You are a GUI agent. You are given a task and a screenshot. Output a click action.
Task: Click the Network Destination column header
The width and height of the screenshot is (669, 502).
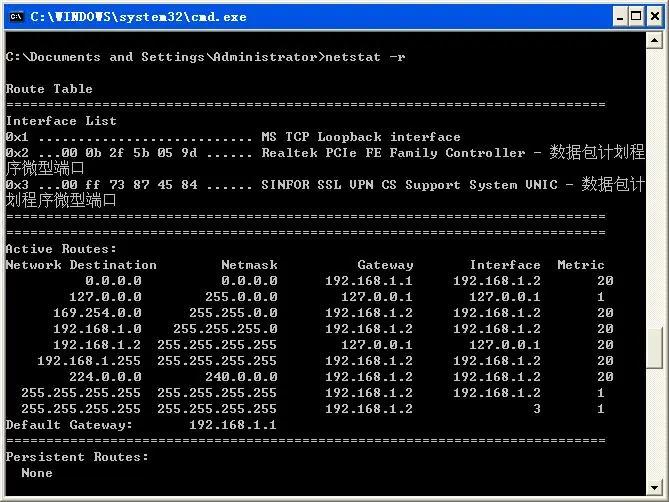81,265
